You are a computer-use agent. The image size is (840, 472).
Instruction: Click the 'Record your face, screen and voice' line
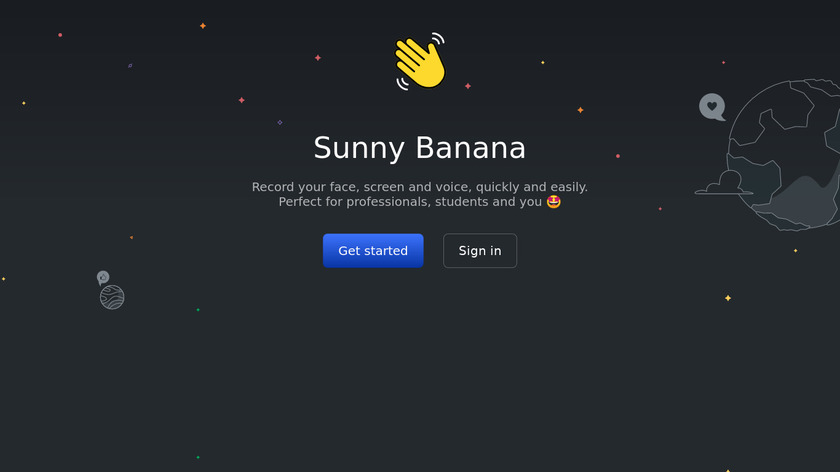pyautogui.click(x=420, y=187)
